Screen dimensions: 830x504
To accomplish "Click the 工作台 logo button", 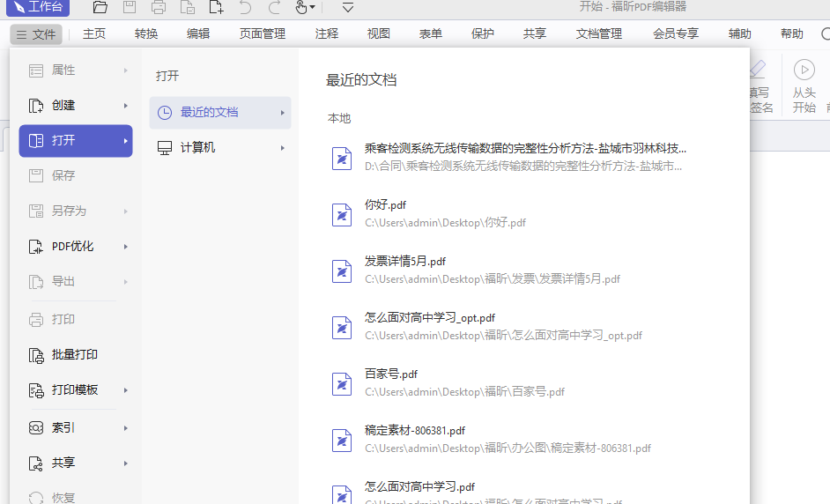I will point(38,8).
